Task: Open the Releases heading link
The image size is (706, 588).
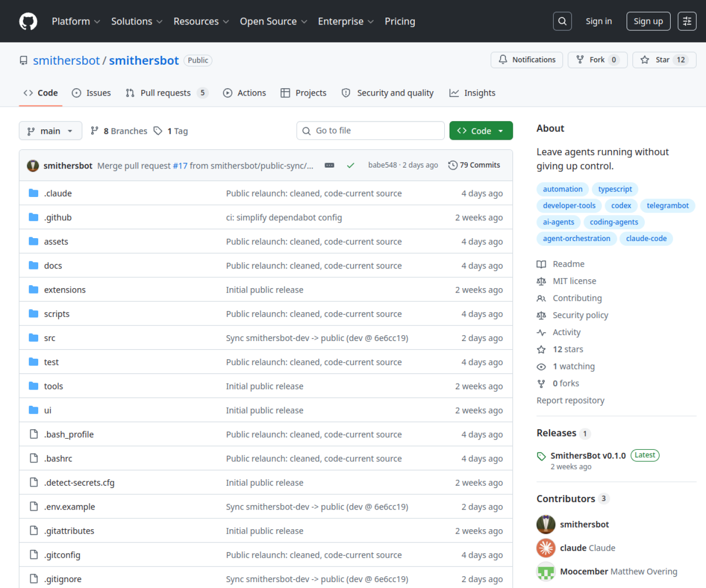Action: 556,433
